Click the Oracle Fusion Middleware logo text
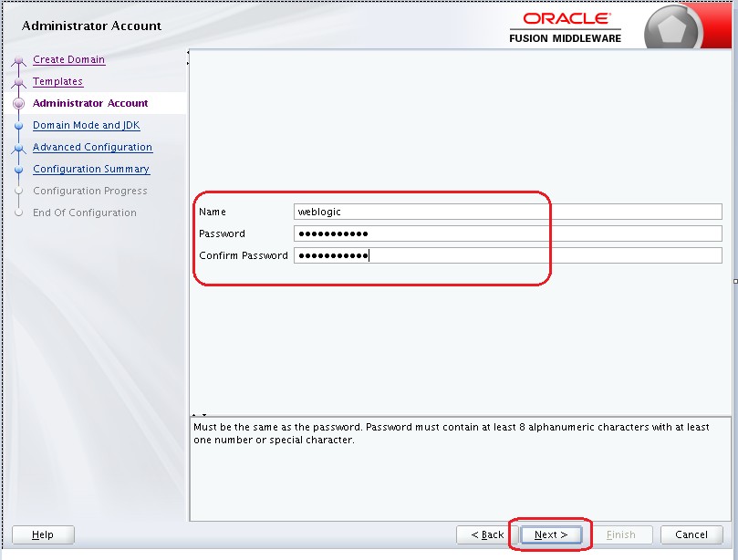The image size is (738, 560). tap(566, 27)
